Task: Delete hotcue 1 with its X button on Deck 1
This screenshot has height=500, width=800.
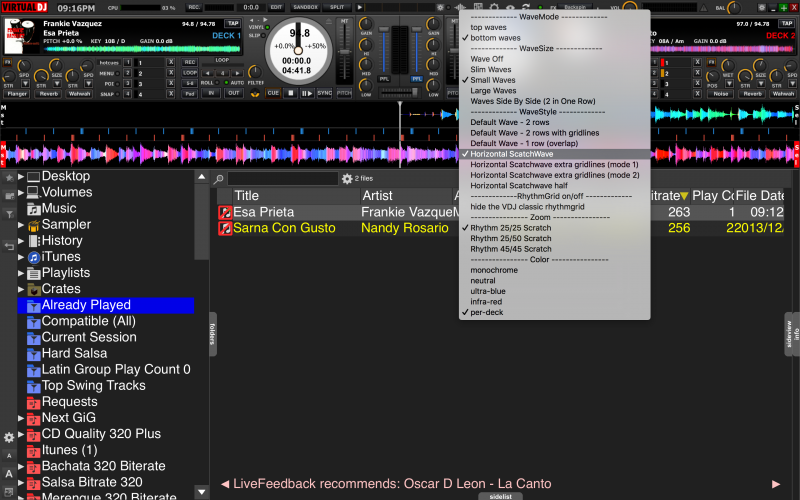Action: [171, 62]
